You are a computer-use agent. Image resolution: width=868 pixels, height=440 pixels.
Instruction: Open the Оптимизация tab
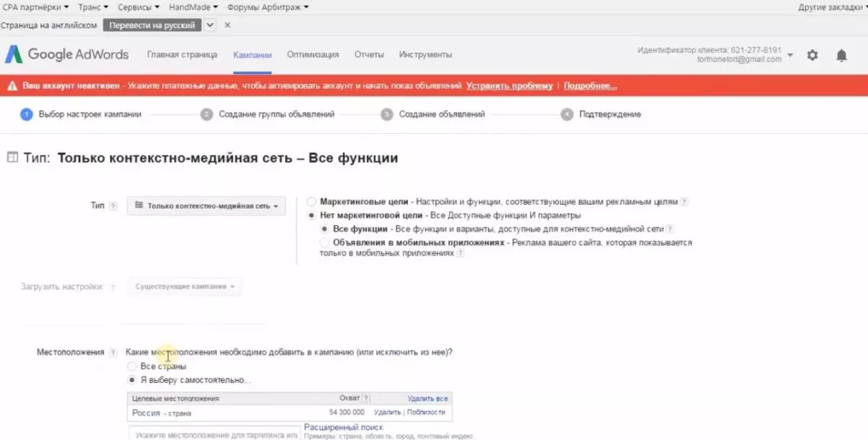coord(312,55)
